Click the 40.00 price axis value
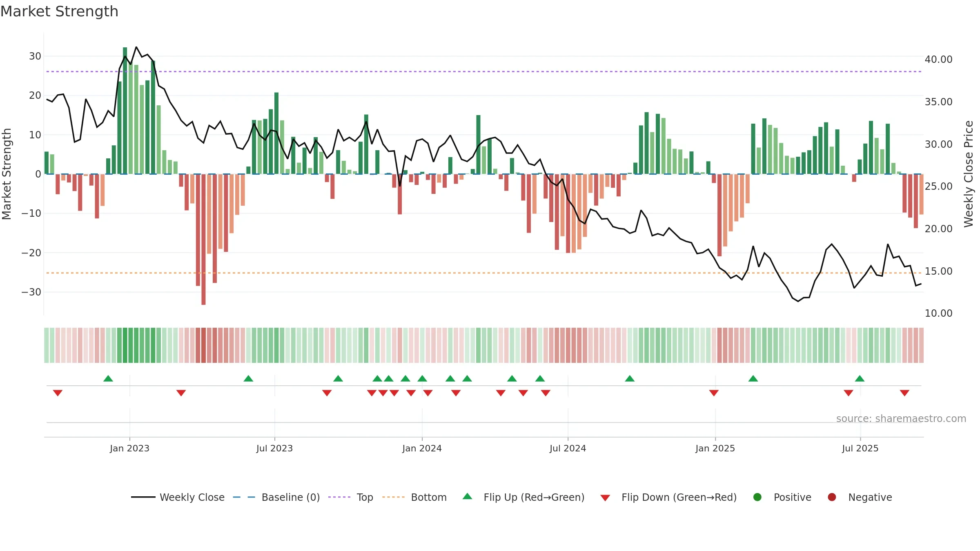The width and height of the screenshot is (980, 551). 938,60
